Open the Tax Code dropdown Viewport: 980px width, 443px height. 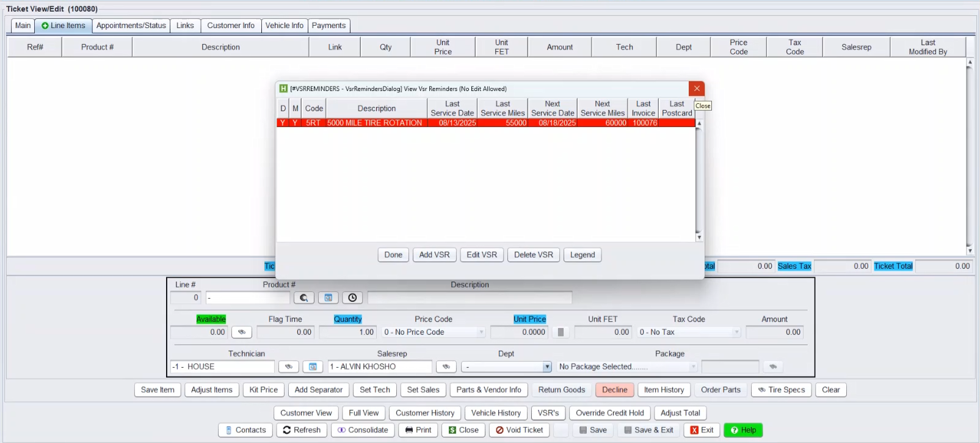(x=736, y=332)
